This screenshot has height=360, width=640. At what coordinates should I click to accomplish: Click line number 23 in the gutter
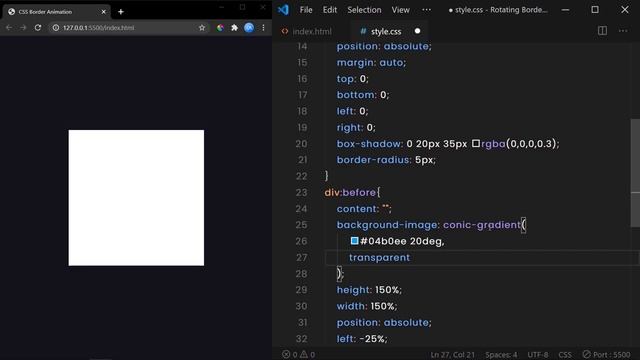[x=301, y=192]
